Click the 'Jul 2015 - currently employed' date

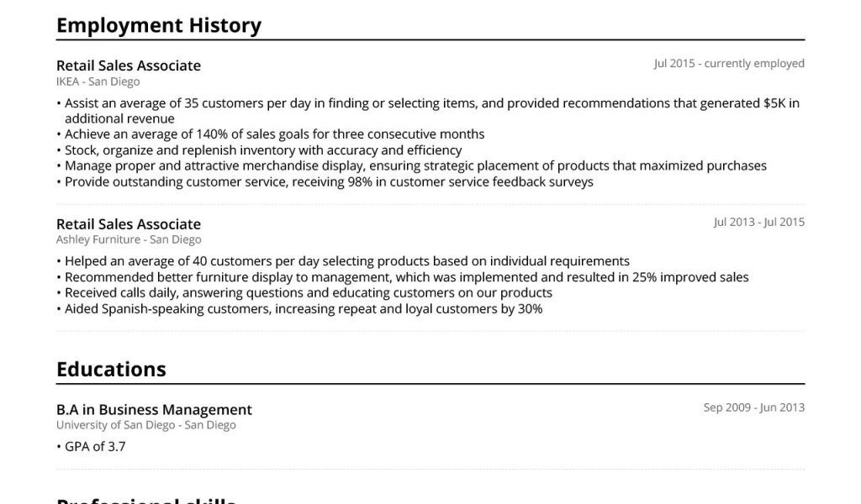729,63
